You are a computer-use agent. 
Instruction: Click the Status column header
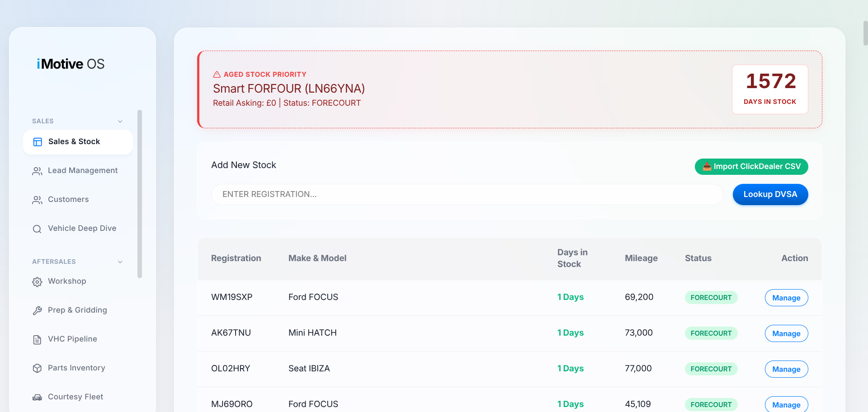coord(698,258)
